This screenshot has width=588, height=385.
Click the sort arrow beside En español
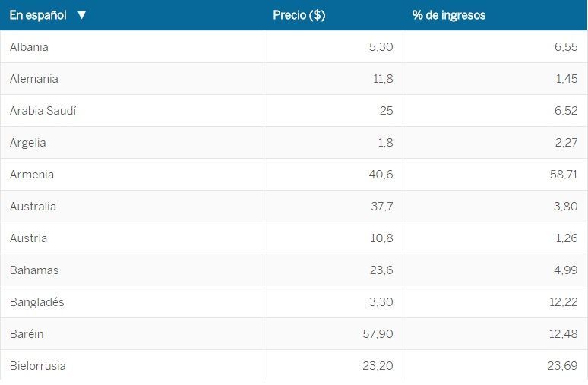pyautogui.click(x=82, y=15)
